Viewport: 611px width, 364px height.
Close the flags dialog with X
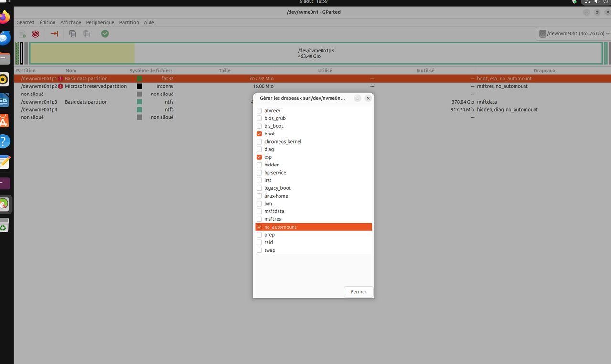pyautogui.click(x=368, y=98)
